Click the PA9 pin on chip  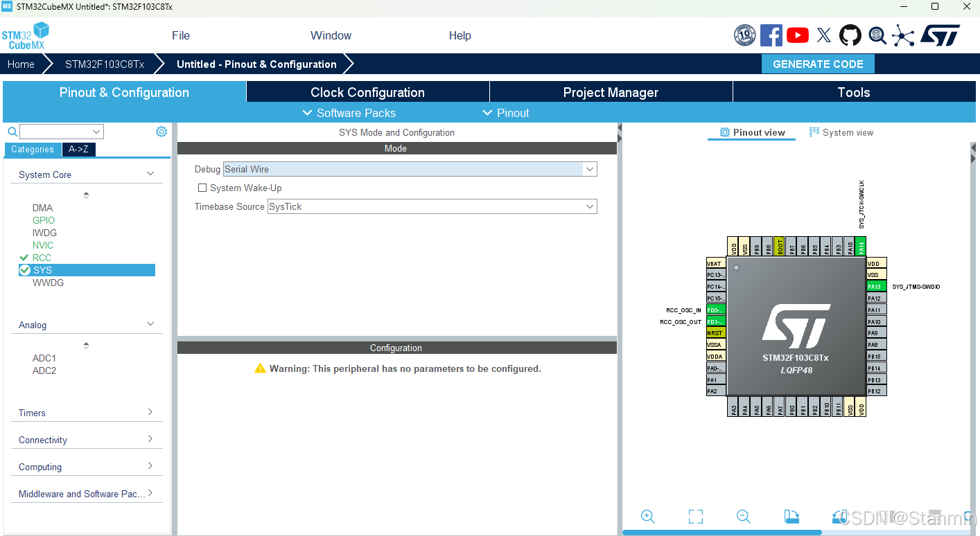pyautogui.click(x=877, y=333)
